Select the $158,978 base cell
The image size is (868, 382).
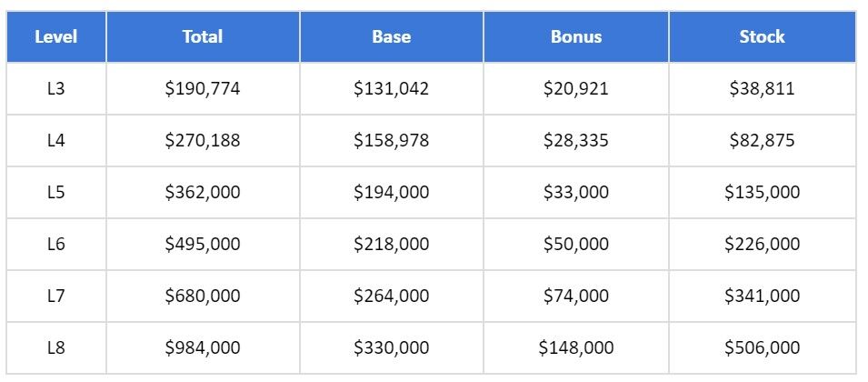click(x=392, y=141)
